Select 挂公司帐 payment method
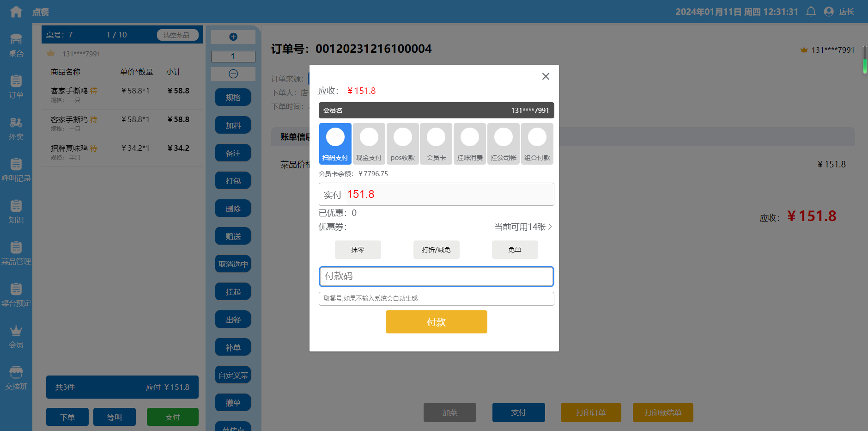Viewport: 868px width, 431px height. 504,144
